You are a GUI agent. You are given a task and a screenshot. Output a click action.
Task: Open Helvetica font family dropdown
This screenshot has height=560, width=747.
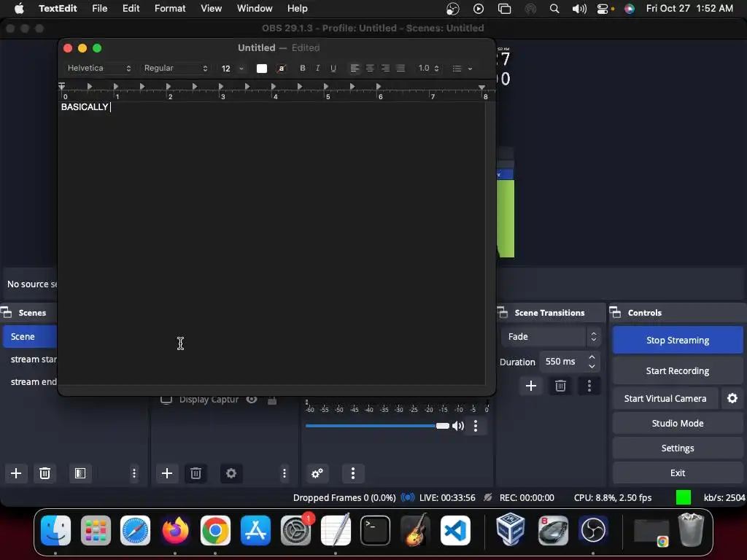coord(98,68)
